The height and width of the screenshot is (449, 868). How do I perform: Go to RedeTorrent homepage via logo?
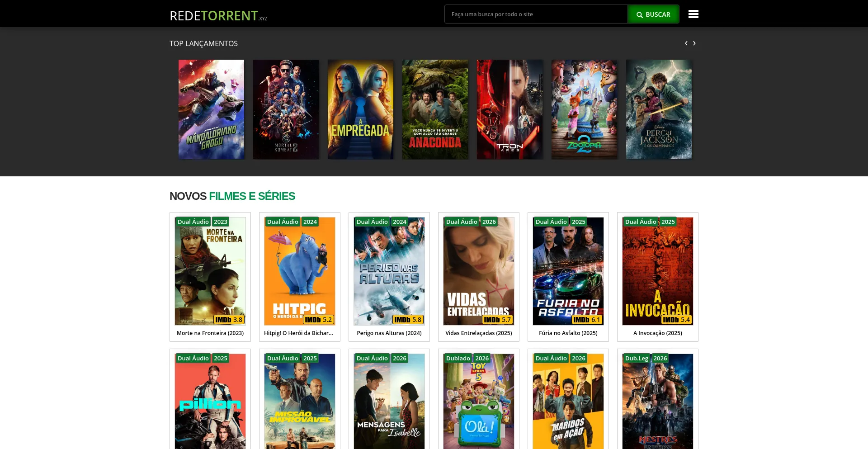(218, 16)
